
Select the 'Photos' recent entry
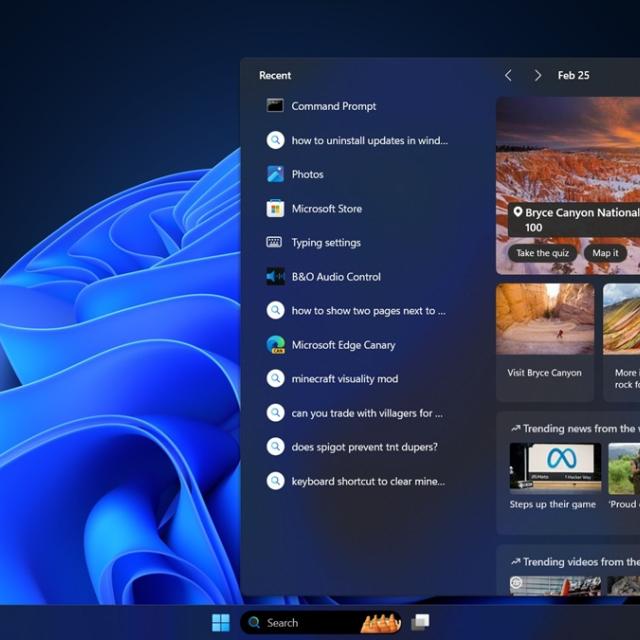tap(307, 174)
